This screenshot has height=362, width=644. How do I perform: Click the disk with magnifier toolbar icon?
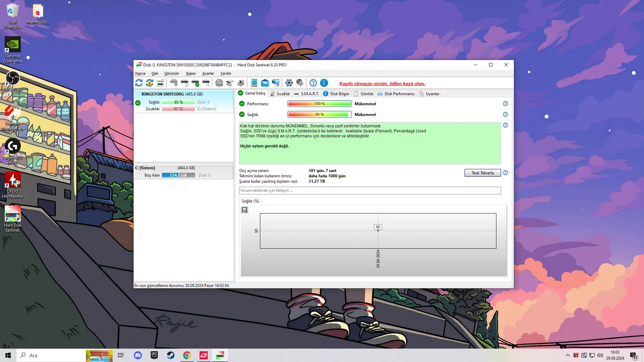[206, 83]
